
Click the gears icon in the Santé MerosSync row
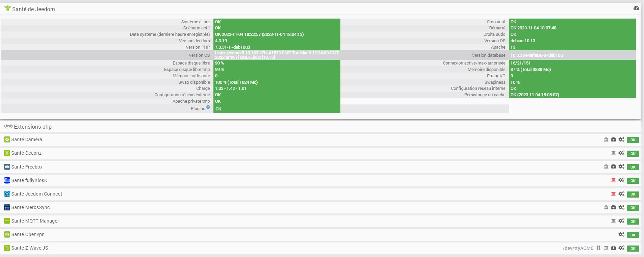pyautogui.click(x=621, y=207)
